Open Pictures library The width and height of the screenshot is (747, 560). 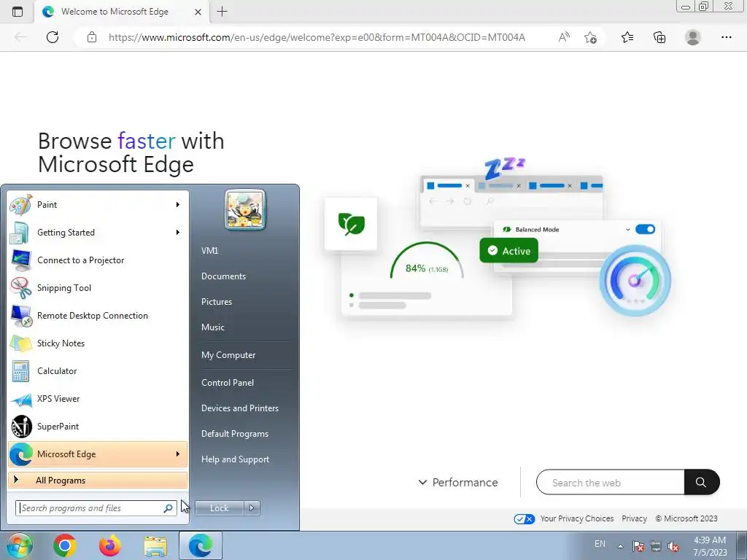click(217, 302)
